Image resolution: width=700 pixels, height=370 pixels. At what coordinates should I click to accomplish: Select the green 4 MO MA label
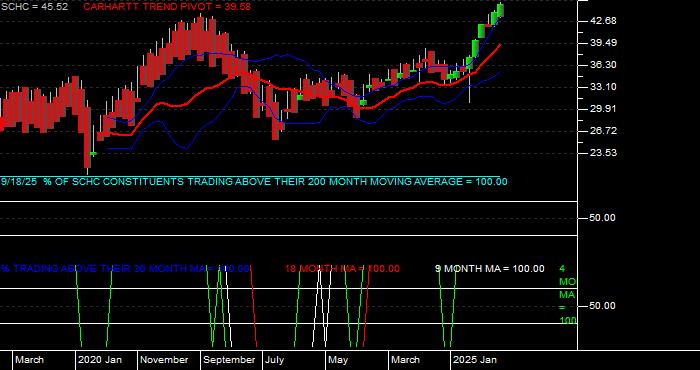click(x=567, y=295)
